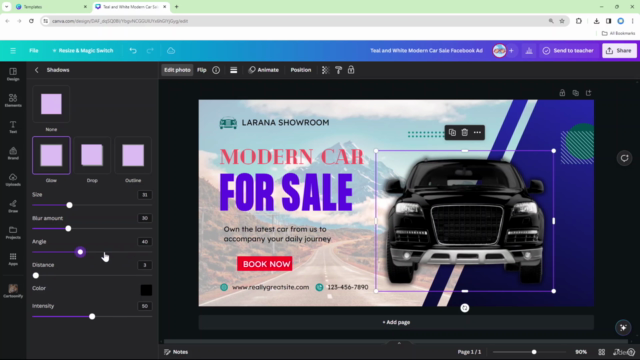Open the Uploads panel
The image size is (640, 360).
coord(13,179)
